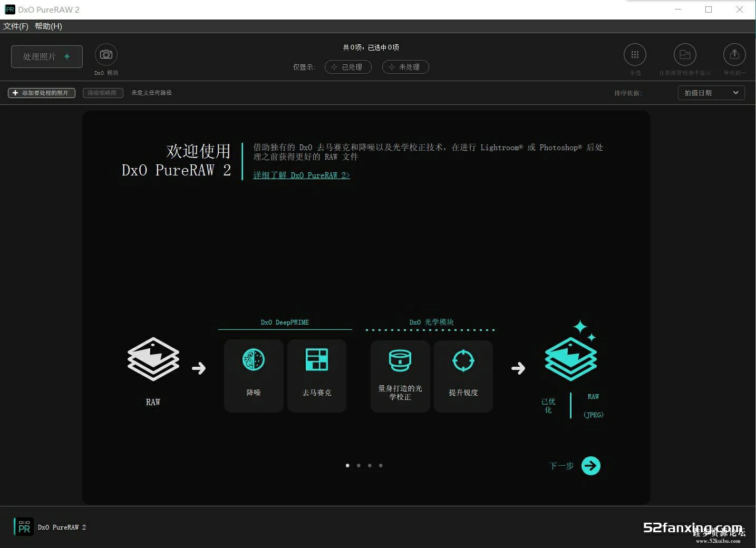Screen dimensions: 756x548
Task: Click the PR app icon in title bar
Action: (10, 9)
